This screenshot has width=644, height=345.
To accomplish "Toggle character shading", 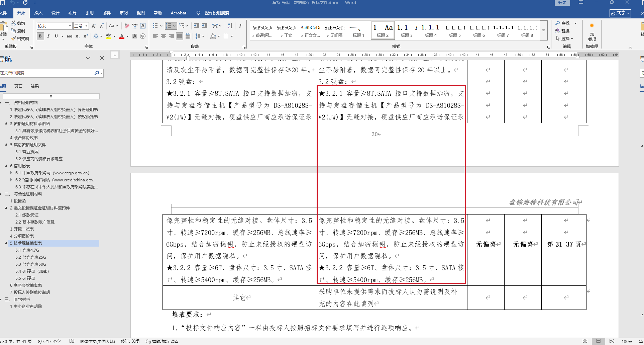I will coord(135,36).
